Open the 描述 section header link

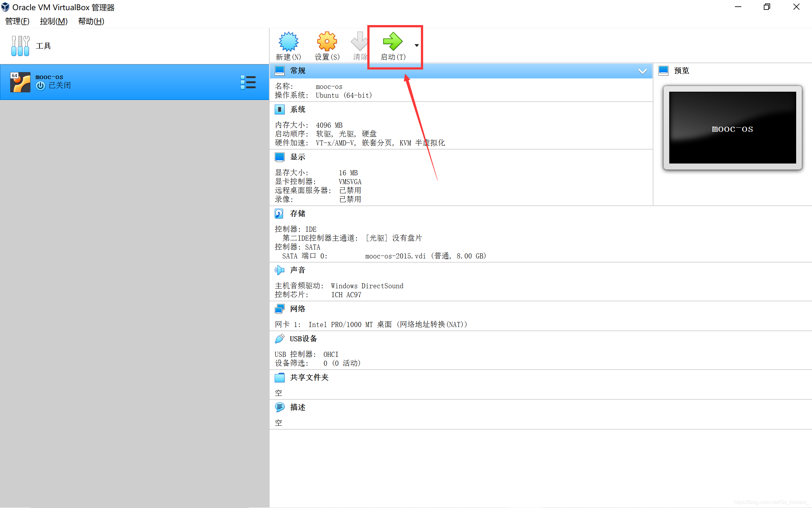[x=298, y=407]
